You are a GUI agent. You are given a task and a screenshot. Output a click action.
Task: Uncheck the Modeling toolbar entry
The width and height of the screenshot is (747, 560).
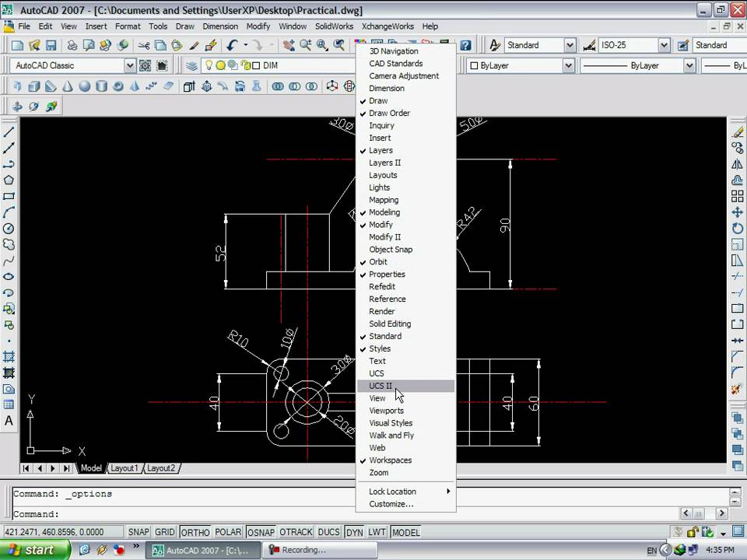coord(384,212)
